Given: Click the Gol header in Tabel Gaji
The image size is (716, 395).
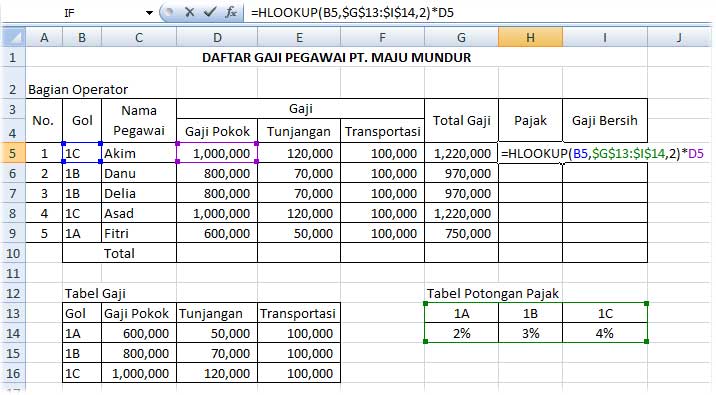Looking at the screenshot, I should [82, 313].
